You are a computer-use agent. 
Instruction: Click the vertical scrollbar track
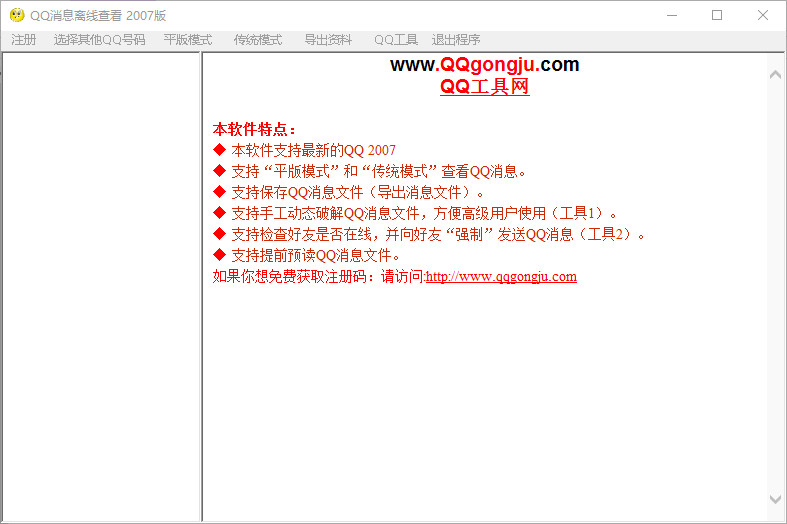(775, 286)
